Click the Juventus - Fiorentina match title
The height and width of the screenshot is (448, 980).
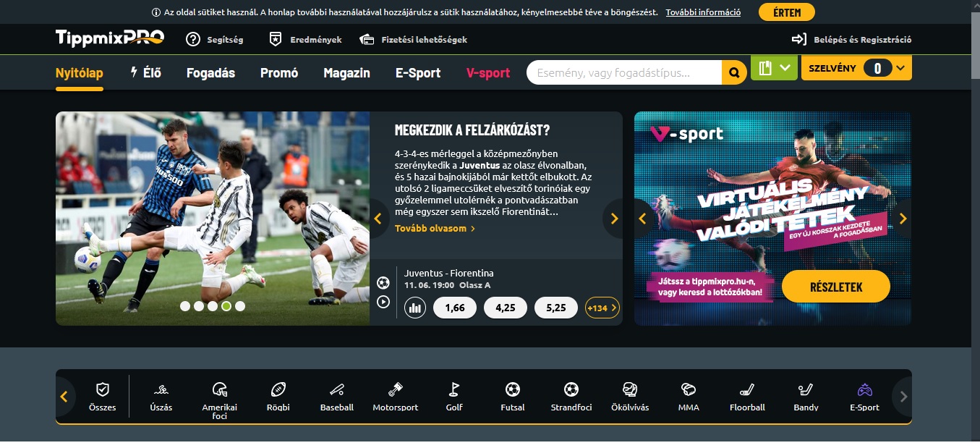[x=449, y=274]
